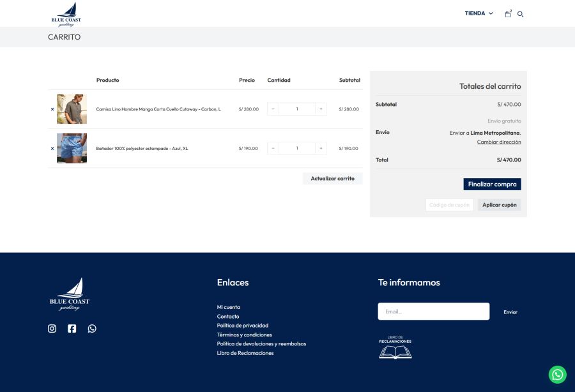Screen dimensions: 575x392
Task: Open the search icon in the header
Action: click(x=521, y=13)
